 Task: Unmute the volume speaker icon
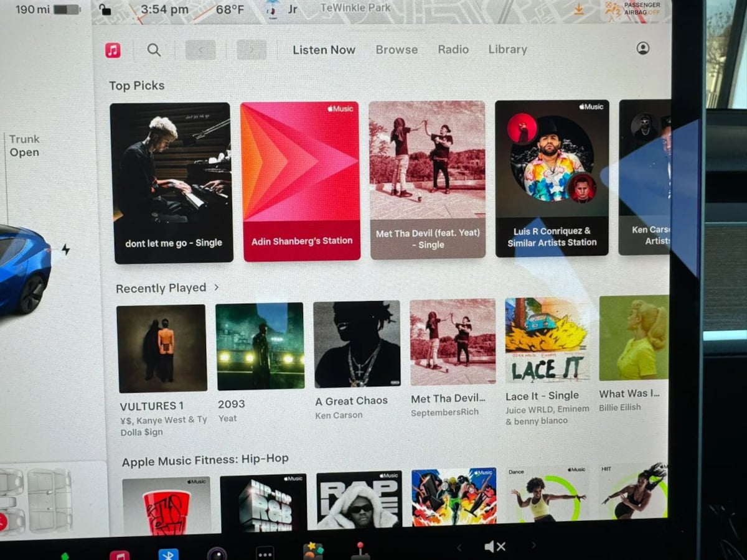pos(495,546)
